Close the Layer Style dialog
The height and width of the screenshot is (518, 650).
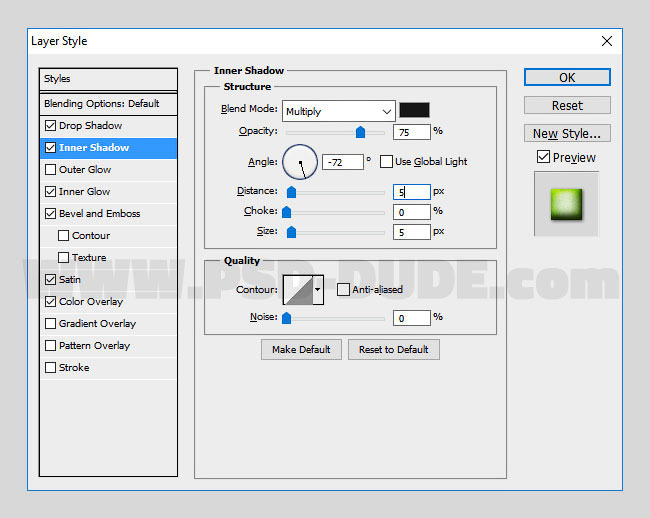pos(607,41)
